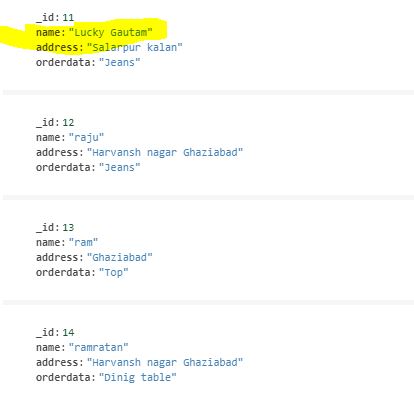This screenshot has width=414, height=395.
Task: Select the orderdata "Top" value
Action: point(114,272)
